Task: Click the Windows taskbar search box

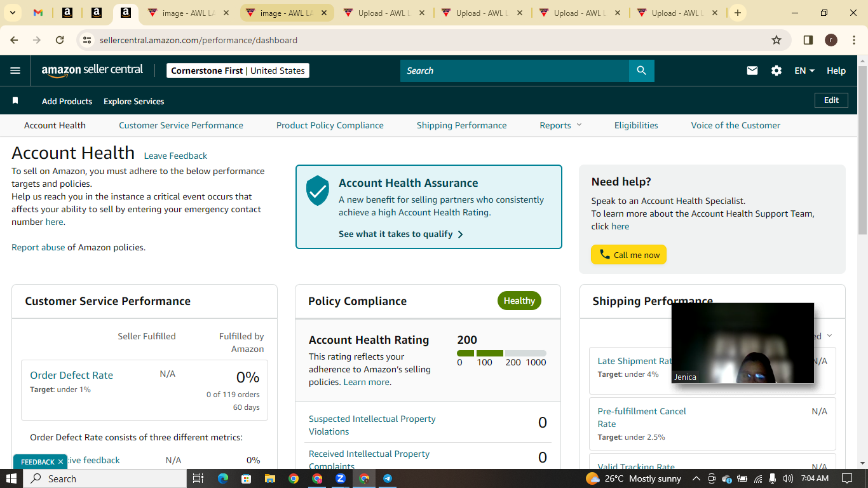Action: [105, 478]
